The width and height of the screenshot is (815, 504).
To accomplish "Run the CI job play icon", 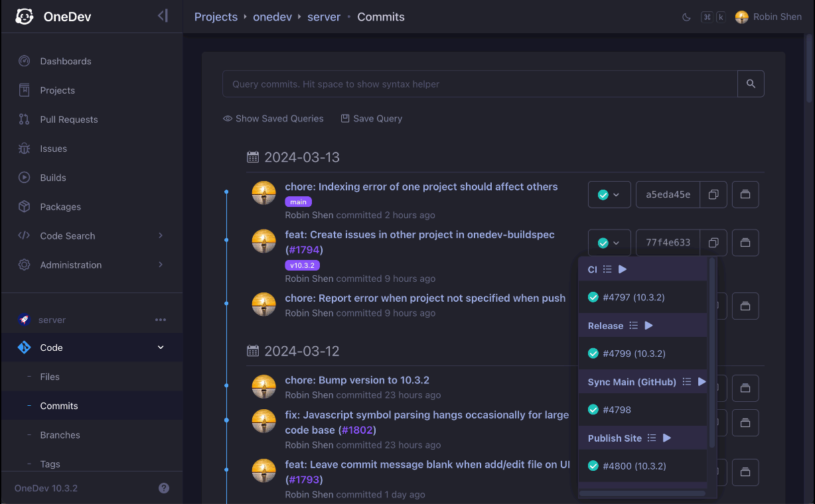I will click(x=623, y=269).
